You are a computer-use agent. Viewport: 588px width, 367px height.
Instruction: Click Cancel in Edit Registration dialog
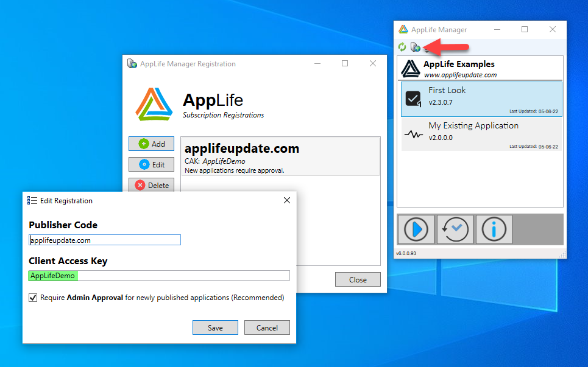(267, 327)
